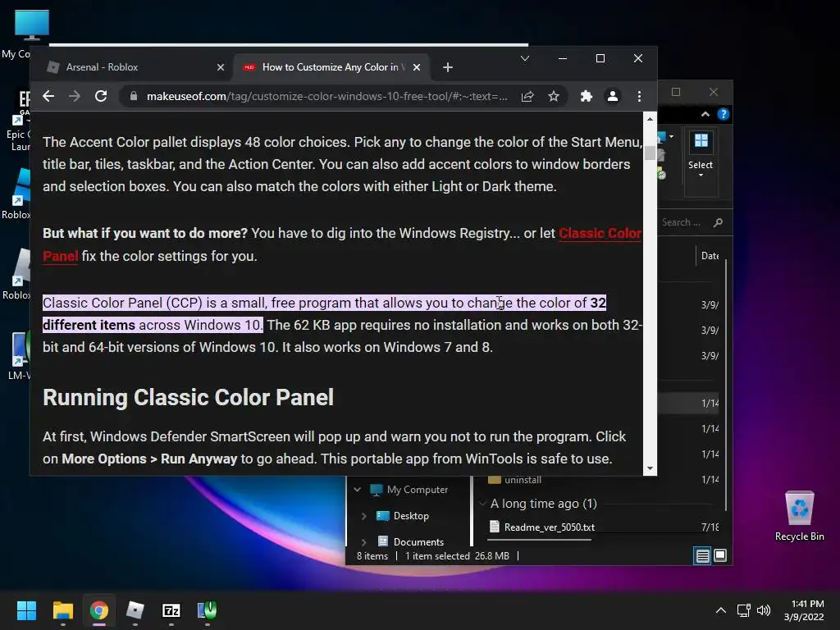Open Roblox from the taskbar
The height and width of the screenshot is (630, 840).
135,610
